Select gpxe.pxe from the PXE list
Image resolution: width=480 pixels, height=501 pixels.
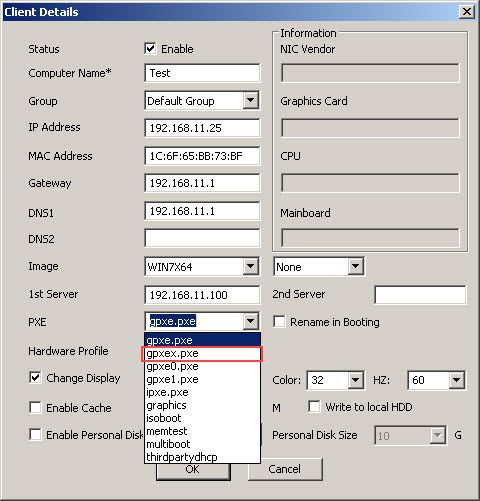tap(202, 340)
